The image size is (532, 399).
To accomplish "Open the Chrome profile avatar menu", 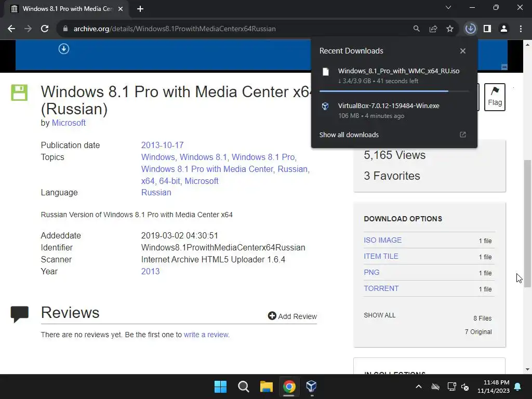I will click(504, 29).
